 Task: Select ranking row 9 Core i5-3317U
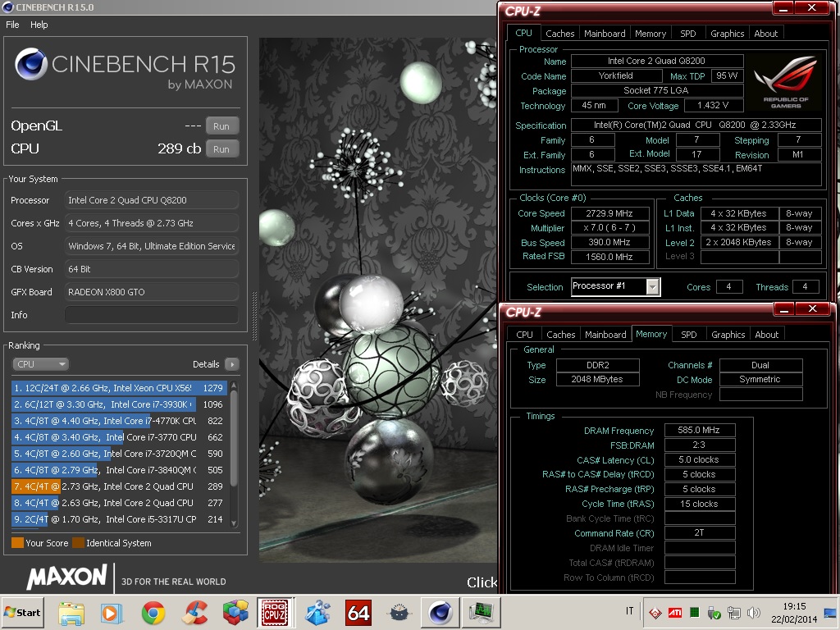tap(118, 519)
